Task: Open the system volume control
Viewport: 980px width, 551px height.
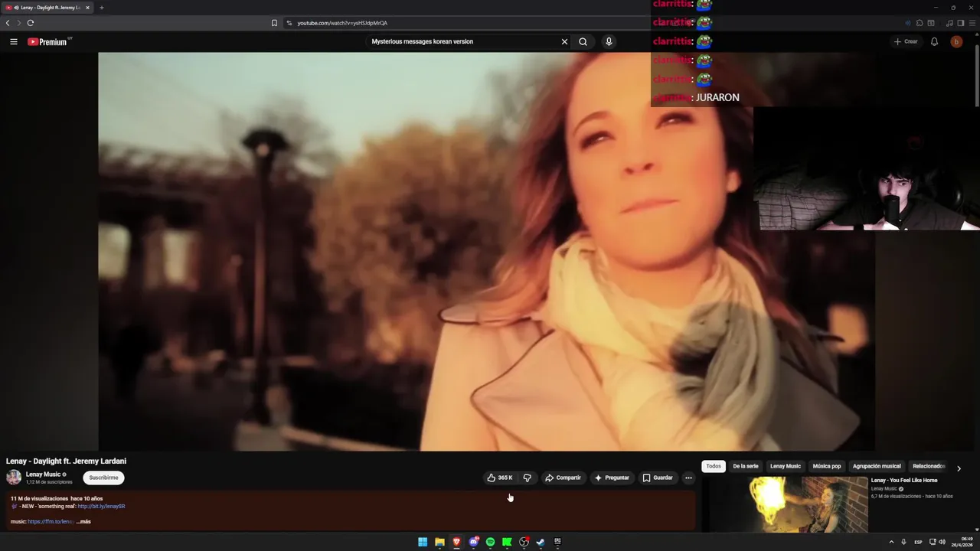Action: pyautogui.click(x=942, y=542)
